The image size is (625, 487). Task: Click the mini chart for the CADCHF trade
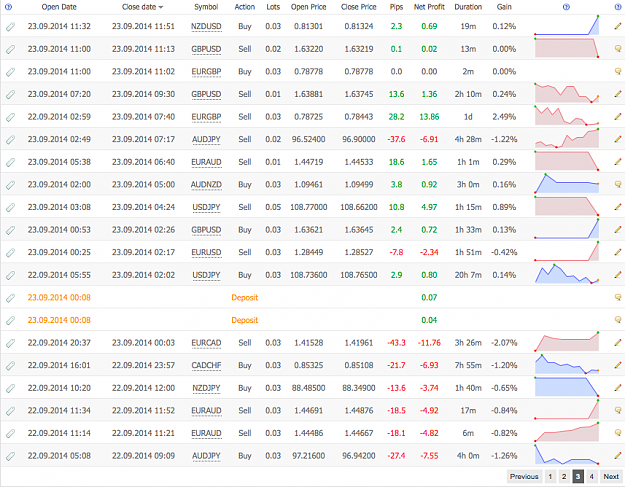click(566, 365)
